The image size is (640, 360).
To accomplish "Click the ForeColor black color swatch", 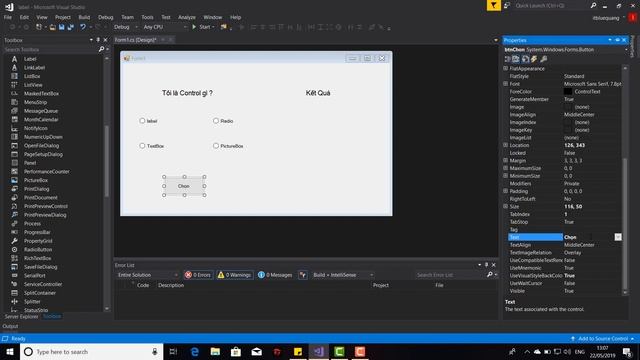I will click(x=568, y=92).
